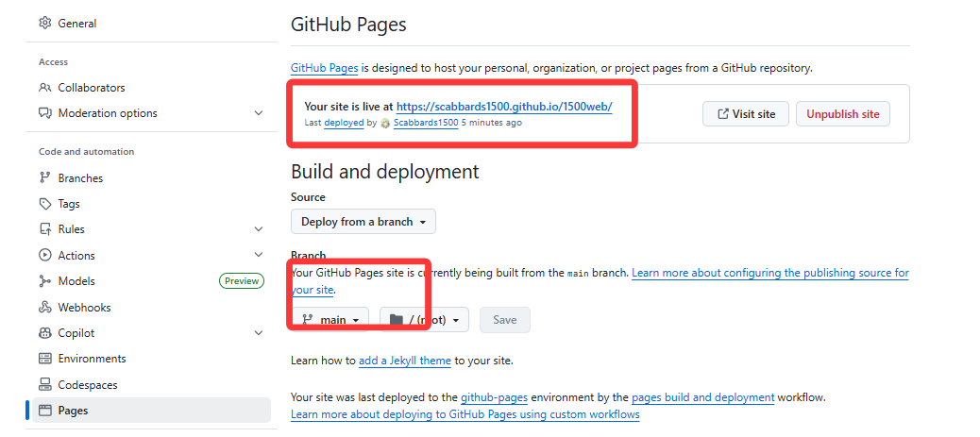
Task: Expand the Rules section chevron
Action: pyautogui.click(x=259, y=229)
